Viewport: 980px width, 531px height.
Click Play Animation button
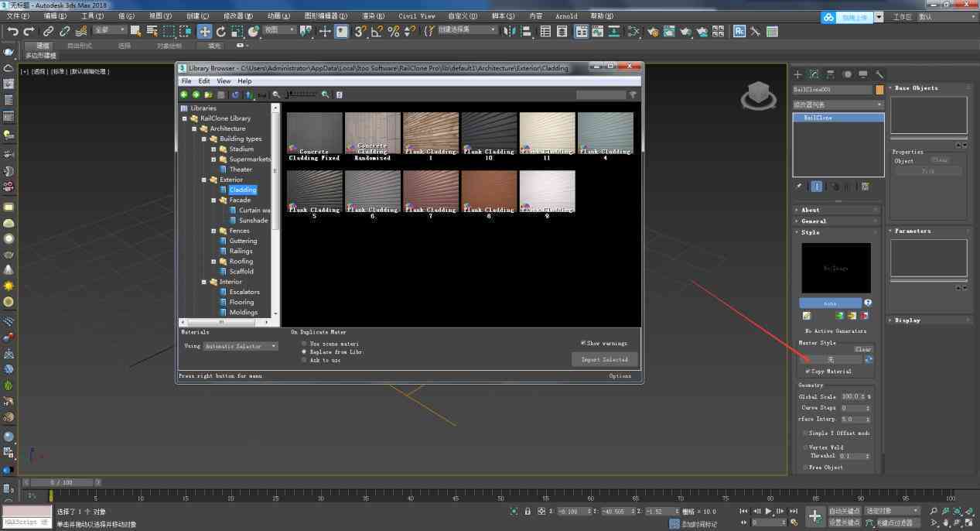point(768,511)
